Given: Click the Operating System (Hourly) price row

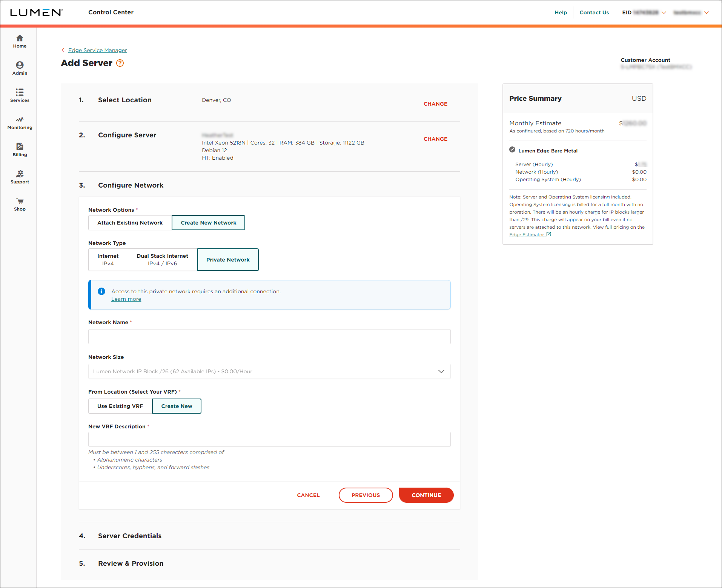Looking at the screenshot, I should pyautogui.click(x=581, y=179).
